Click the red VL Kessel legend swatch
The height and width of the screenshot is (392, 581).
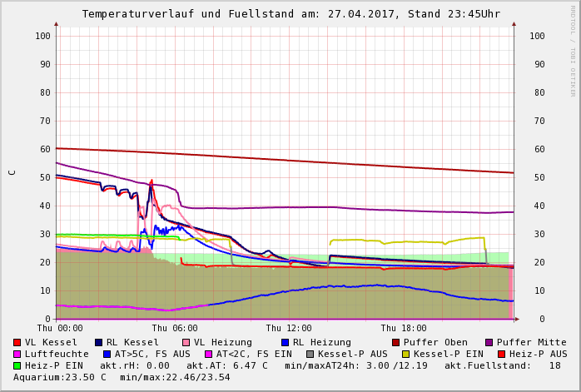click(17, 342)
